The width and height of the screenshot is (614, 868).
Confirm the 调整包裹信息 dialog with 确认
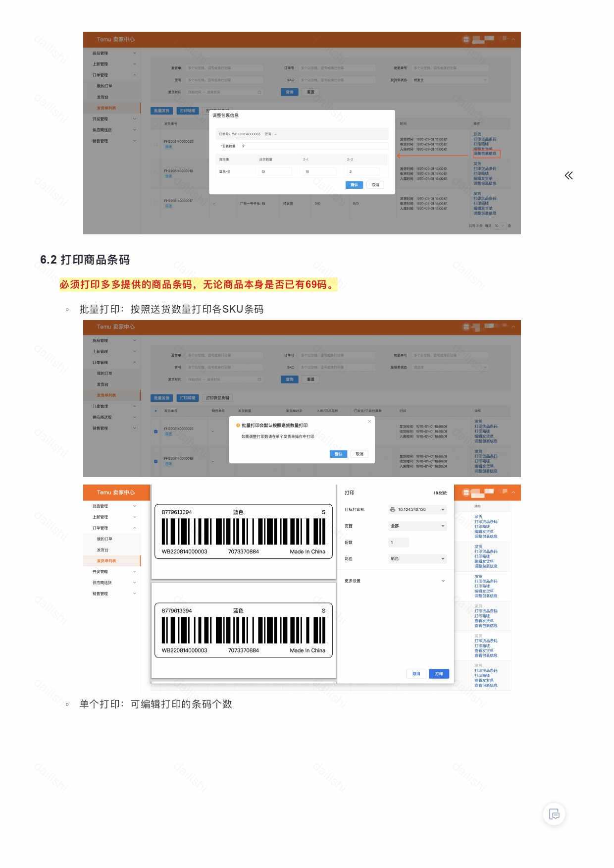[354, 185]
